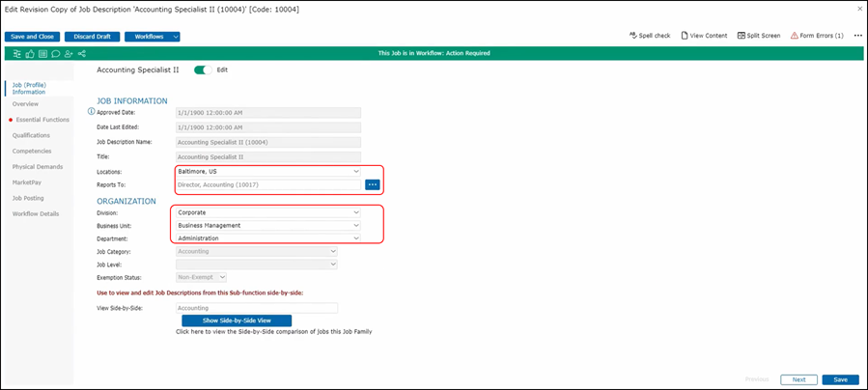Open the View Content option

click(x=704, y=36)
